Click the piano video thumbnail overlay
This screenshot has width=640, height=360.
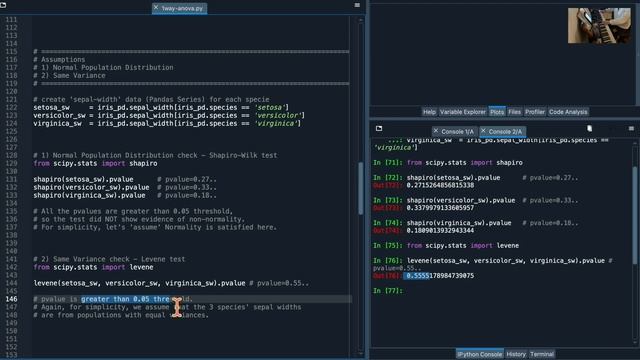599,26
